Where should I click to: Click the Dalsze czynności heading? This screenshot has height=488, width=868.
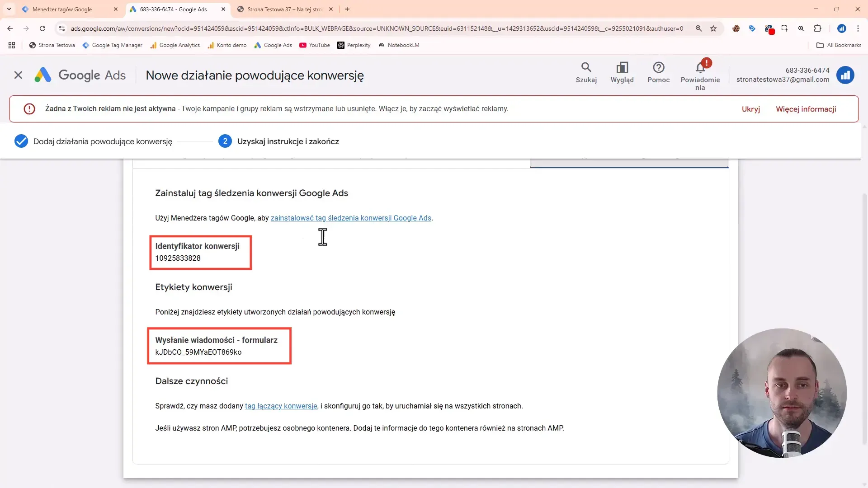[191, 381]
